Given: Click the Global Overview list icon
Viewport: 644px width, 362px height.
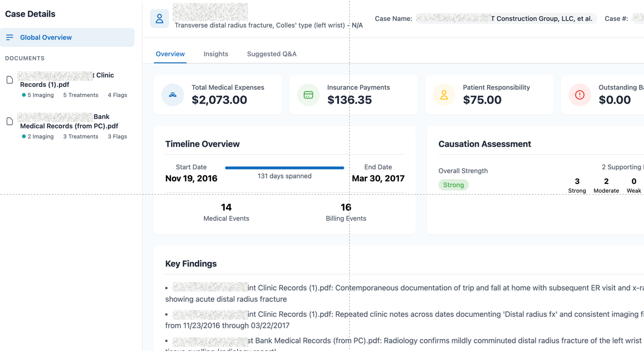Looking at the screenshot, I should (10, 37).
